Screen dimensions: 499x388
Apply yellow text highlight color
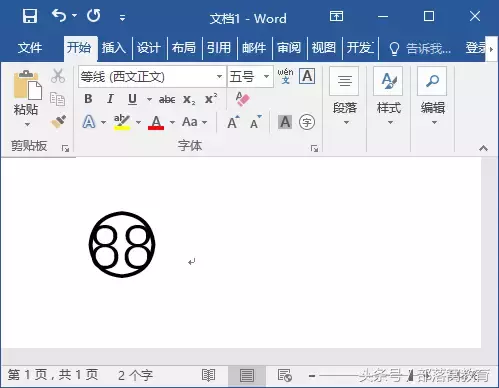coord(122,122)
